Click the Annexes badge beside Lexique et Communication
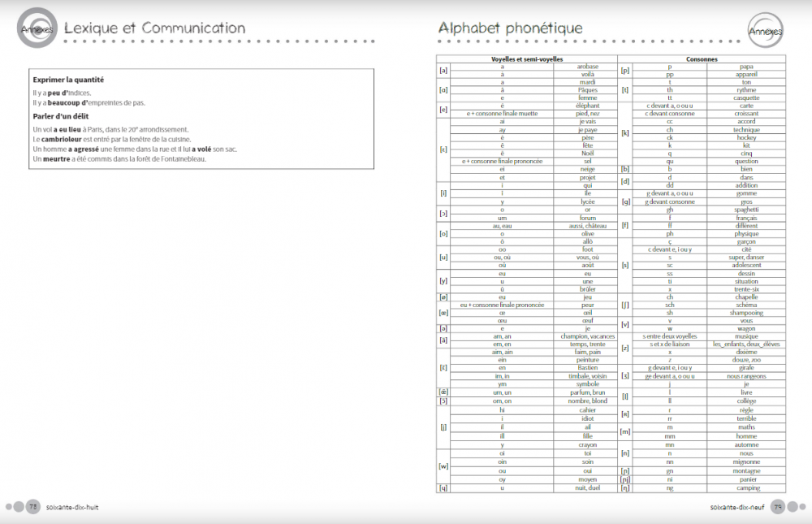 pos(37,28)
